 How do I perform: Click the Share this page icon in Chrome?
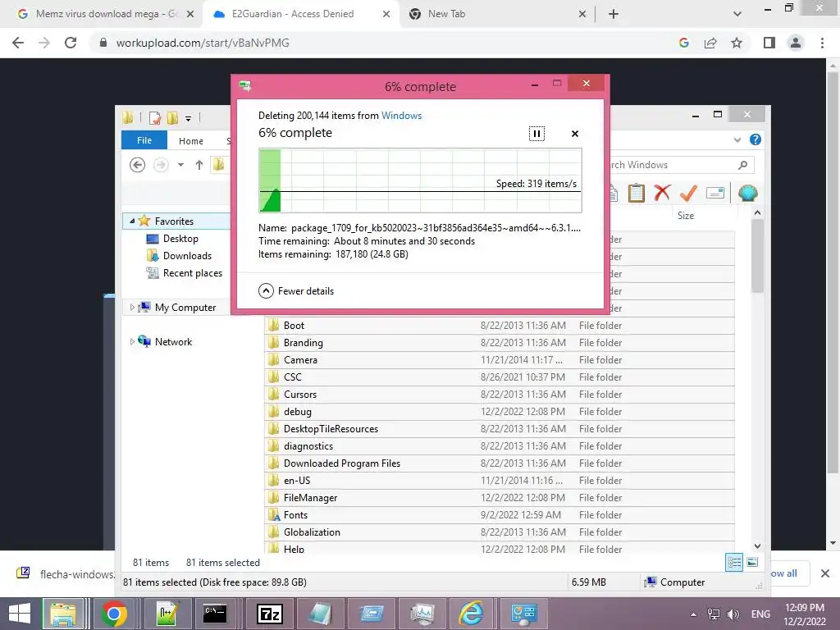pos(710,43)
